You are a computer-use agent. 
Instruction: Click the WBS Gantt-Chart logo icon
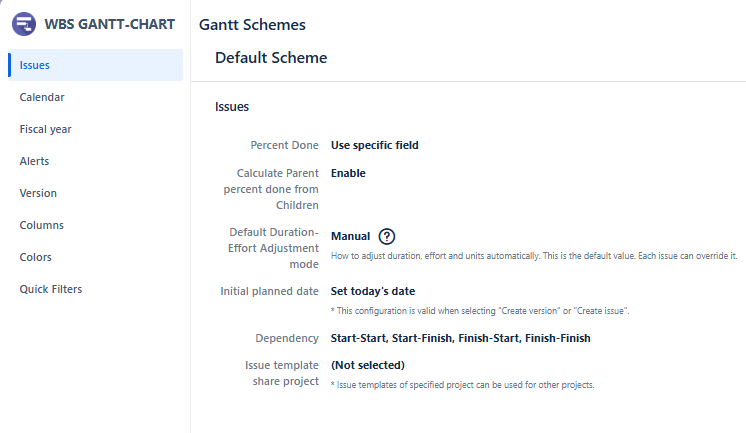24,24
